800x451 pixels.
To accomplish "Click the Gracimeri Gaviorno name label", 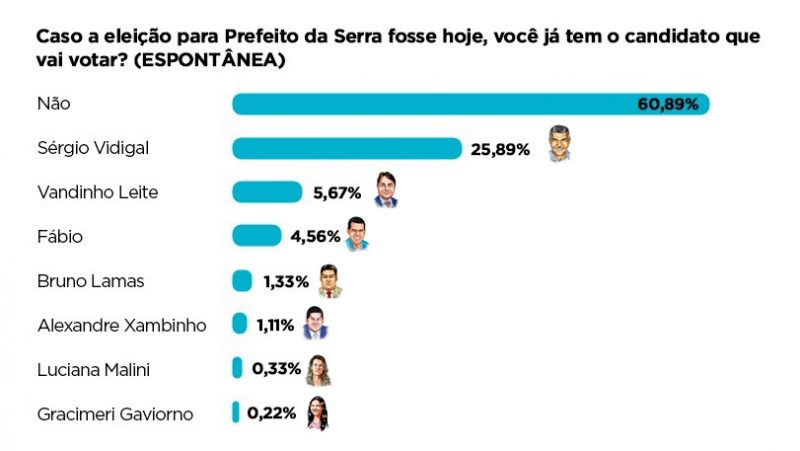I will pyautogui.click(x=115, y=414).
